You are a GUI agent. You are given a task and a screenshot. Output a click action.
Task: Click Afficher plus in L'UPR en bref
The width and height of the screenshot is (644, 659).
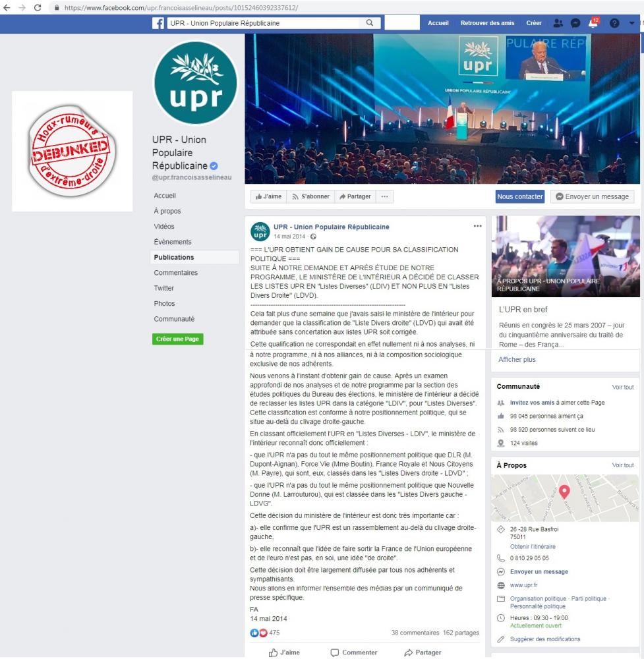coord(517,359)
